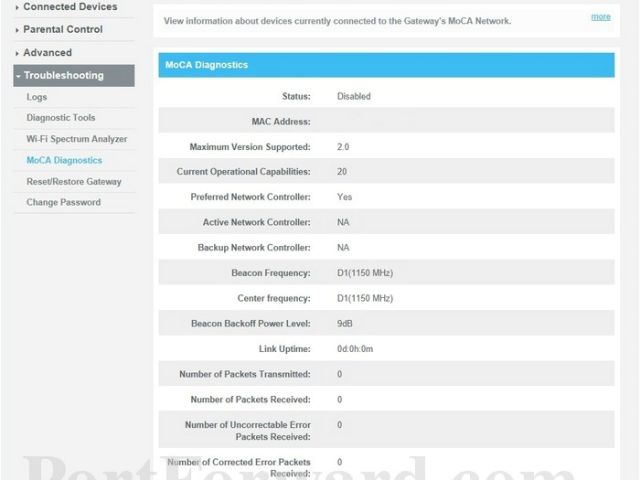The image size is (640, 480).
Task: Expand the Advanced sidebar section
Action: point(48,52)
